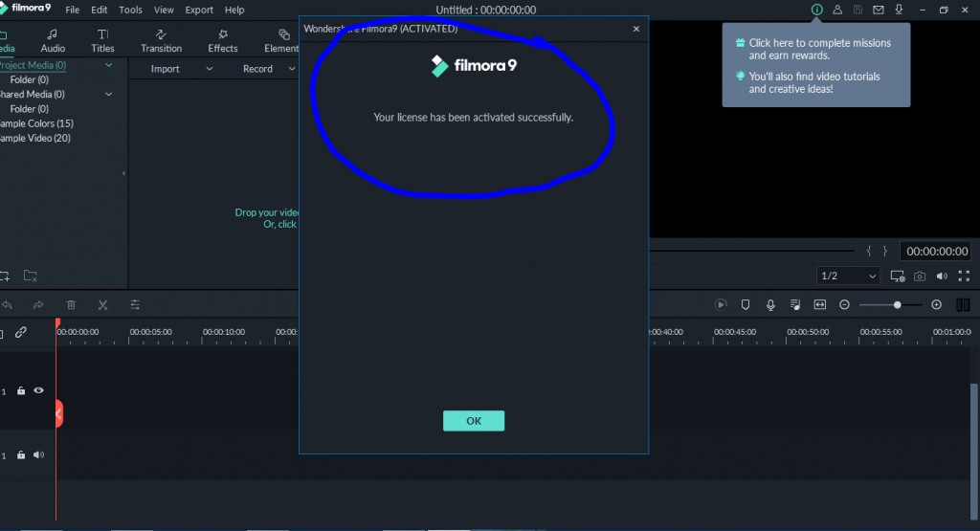Open the missions info icon in title bar
980x531 pixels.
click(x=817, y=10)
